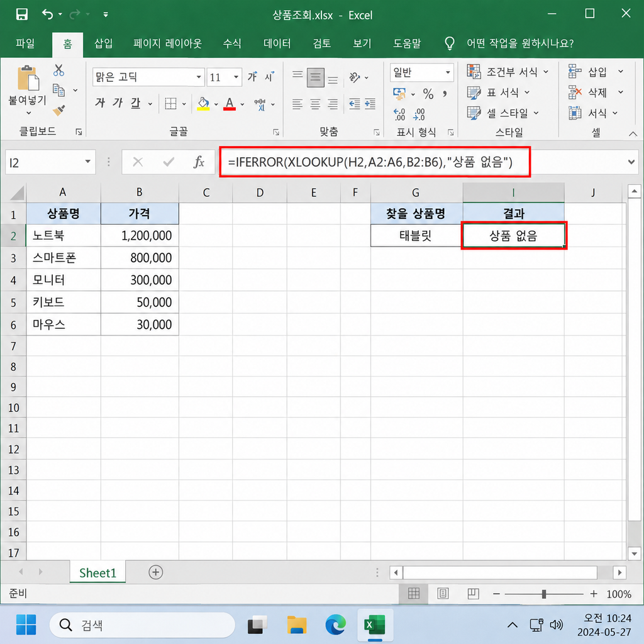Use the Format Painter brush icon
644x644 pixels.
click(58, 110)
